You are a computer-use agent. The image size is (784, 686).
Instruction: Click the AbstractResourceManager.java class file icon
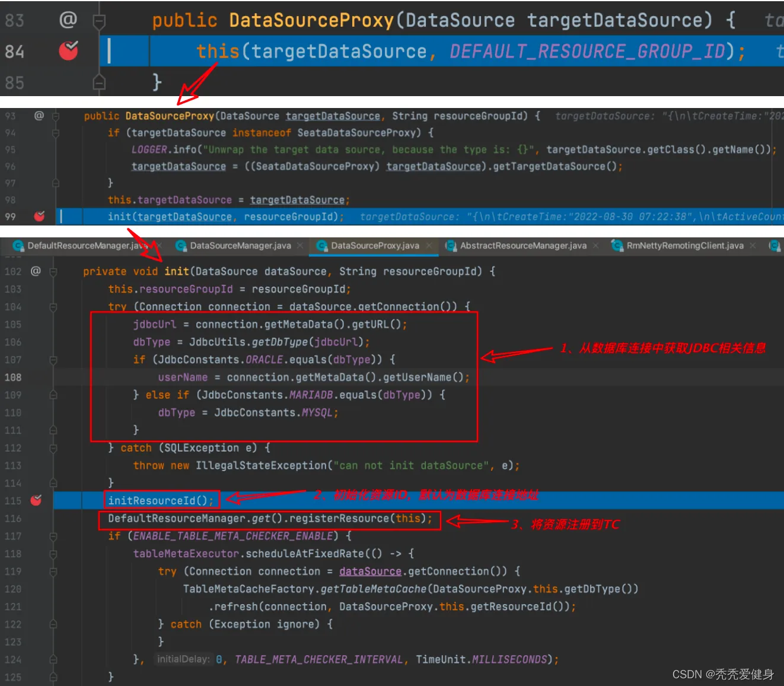pyautogui.click(x=451, y=246)
